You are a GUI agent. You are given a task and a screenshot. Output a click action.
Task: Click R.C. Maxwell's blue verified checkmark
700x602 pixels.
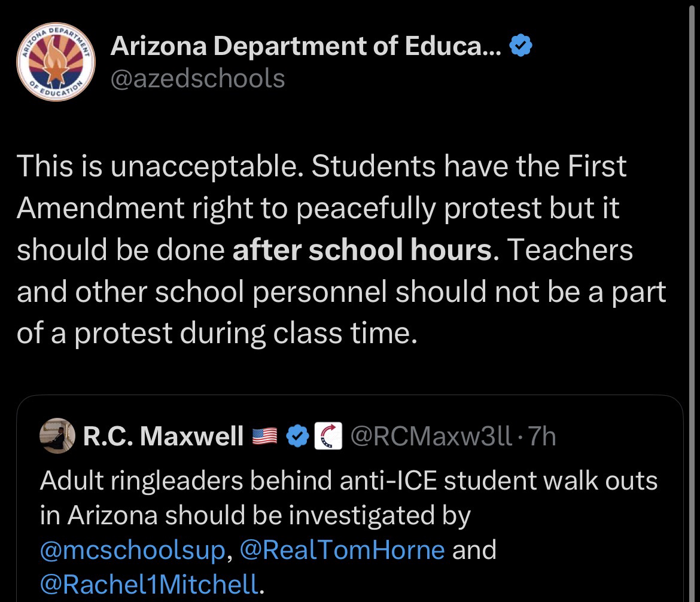297,437
